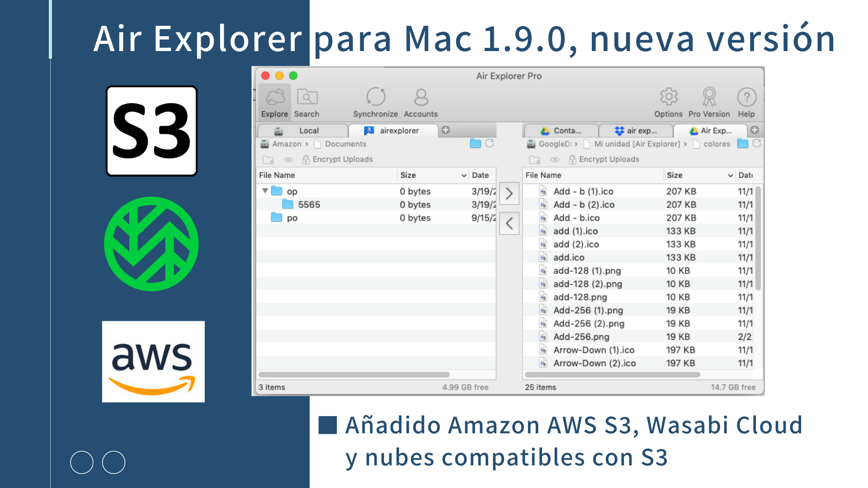The height and width of the screenshot is (488, 868).
Task: Enable Encrypt Uploads for the Amazon pane
Action: click(x=306, y=159)
